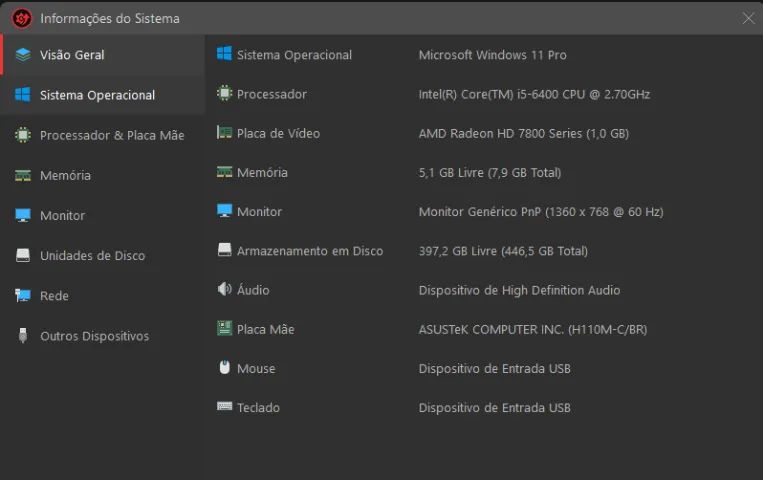Click the USB plug icon beside Outros Dispositivos
Screen dimensions: 763x480
click(x=23, y=335)
